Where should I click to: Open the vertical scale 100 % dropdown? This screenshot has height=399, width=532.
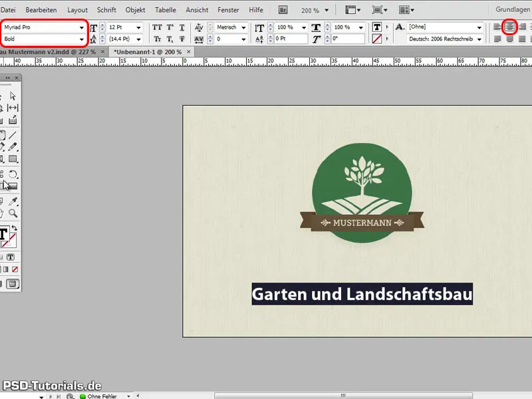[x=304, y=27]
